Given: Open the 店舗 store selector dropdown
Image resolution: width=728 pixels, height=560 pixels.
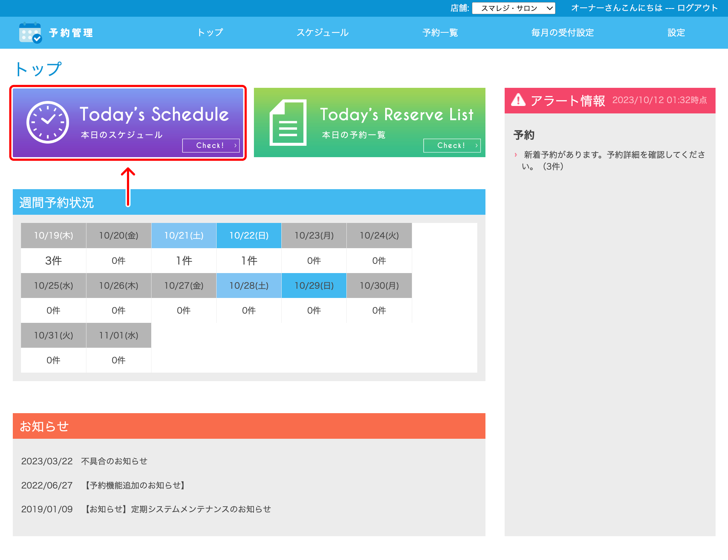Looking at the screenshot, I should [x=513, y=8].
